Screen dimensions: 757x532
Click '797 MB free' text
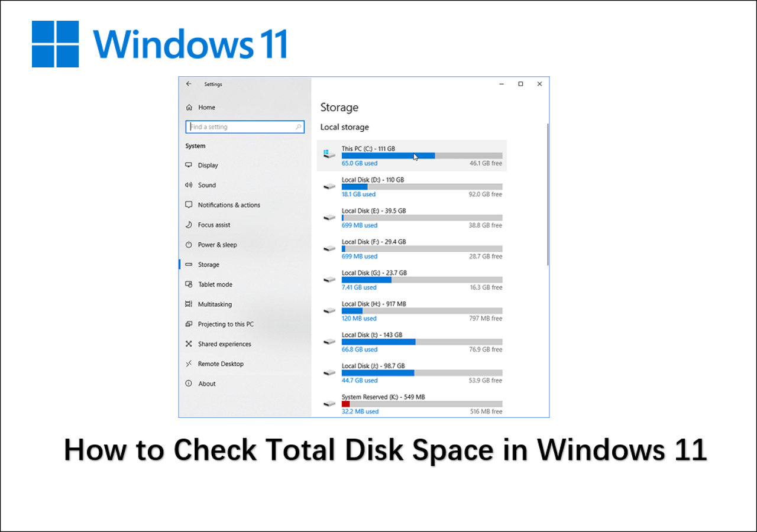point(486,319)
